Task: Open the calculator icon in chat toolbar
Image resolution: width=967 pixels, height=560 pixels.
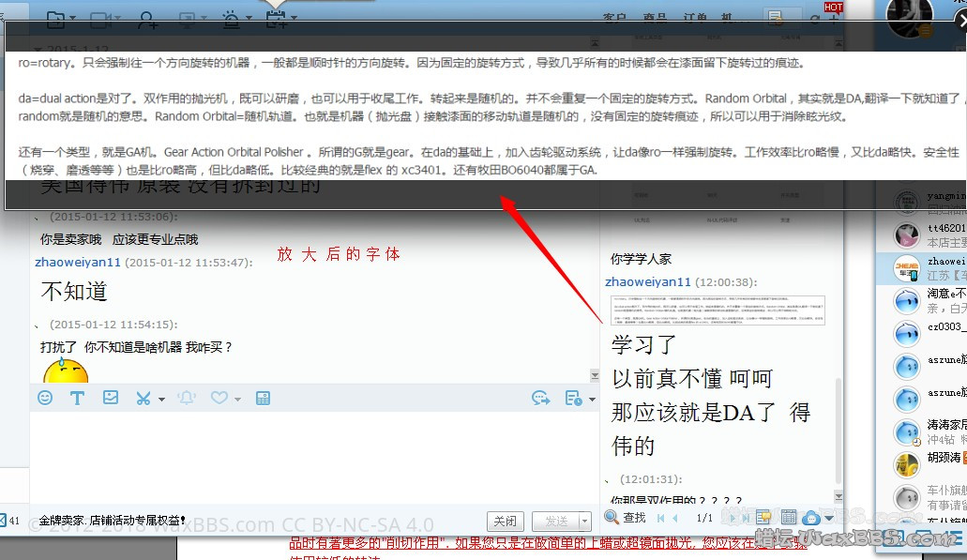Action: (263, 398)
